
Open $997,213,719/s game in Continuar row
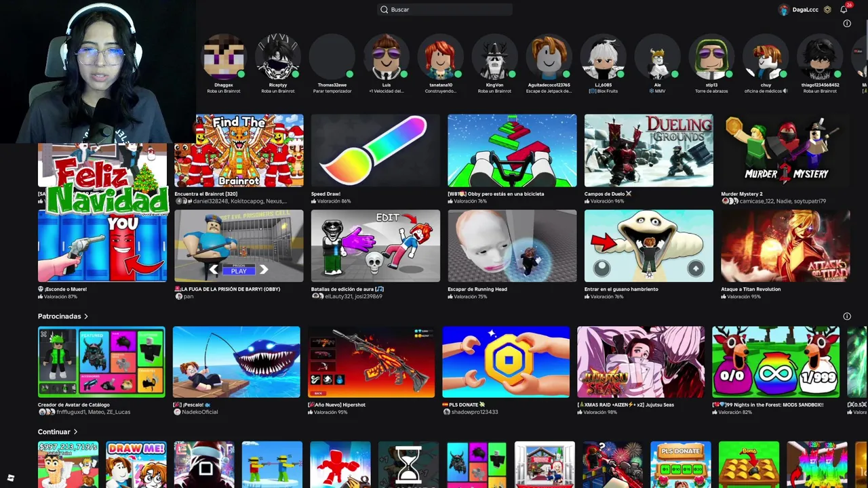pos(68,465)
